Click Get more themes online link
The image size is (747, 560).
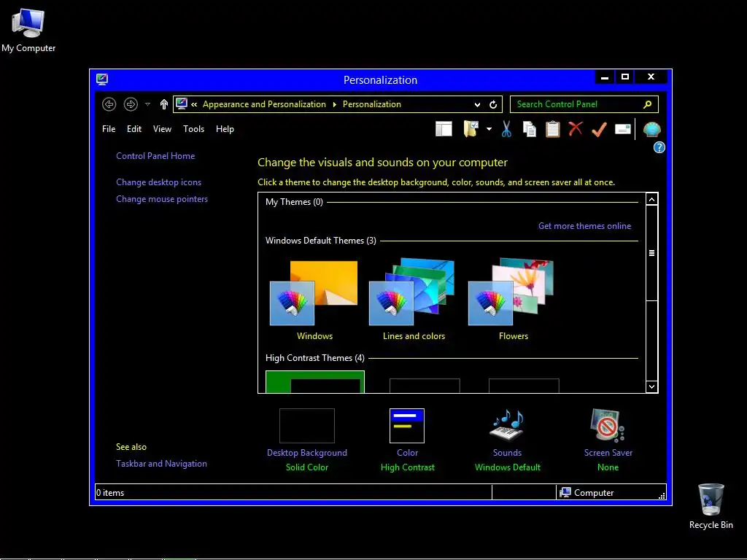584,226
